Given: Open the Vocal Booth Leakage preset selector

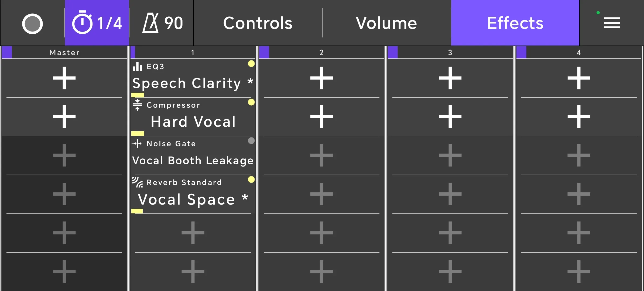Looking at the screenshot, I should coord(193,161).
